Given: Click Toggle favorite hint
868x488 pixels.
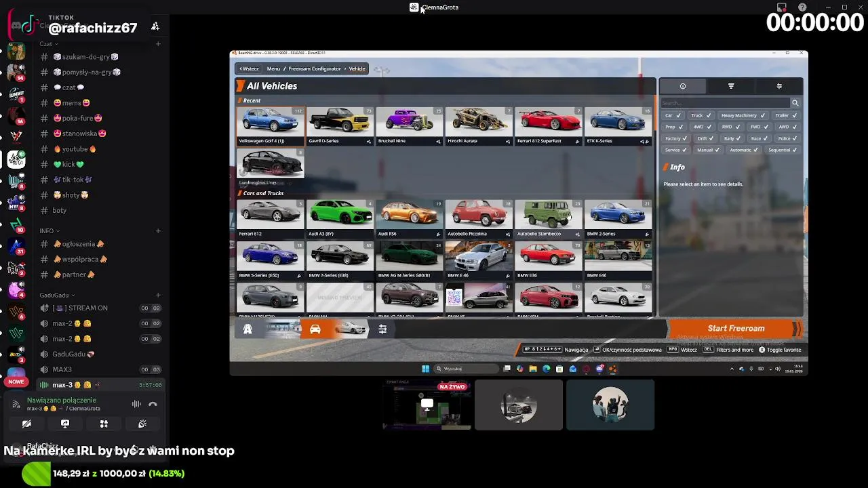Looking at the screenshot, I should pos(779,350).
